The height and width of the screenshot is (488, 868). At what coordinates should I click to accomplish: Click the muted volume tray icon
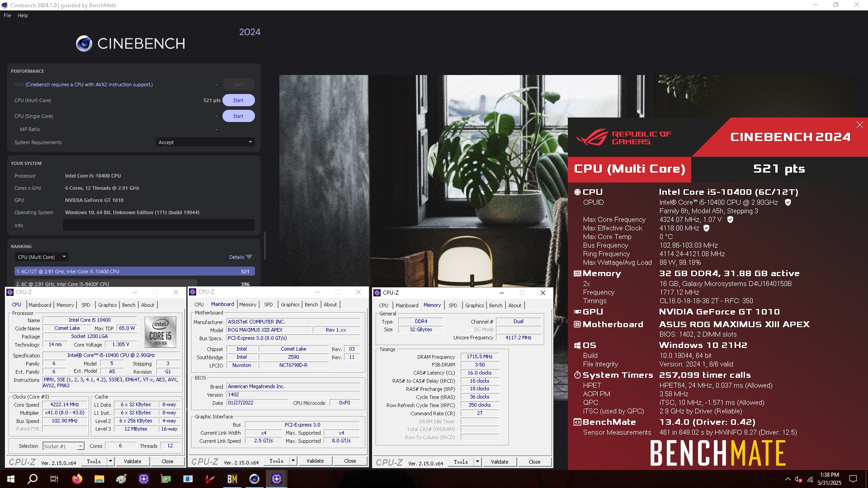tap(799, 479)
